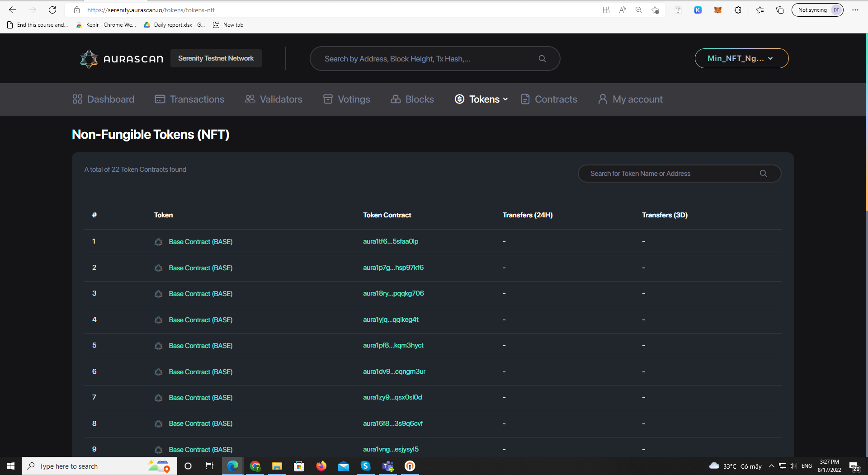Open Base Contract (BASE) in row 4

click(x=201, y=320)
